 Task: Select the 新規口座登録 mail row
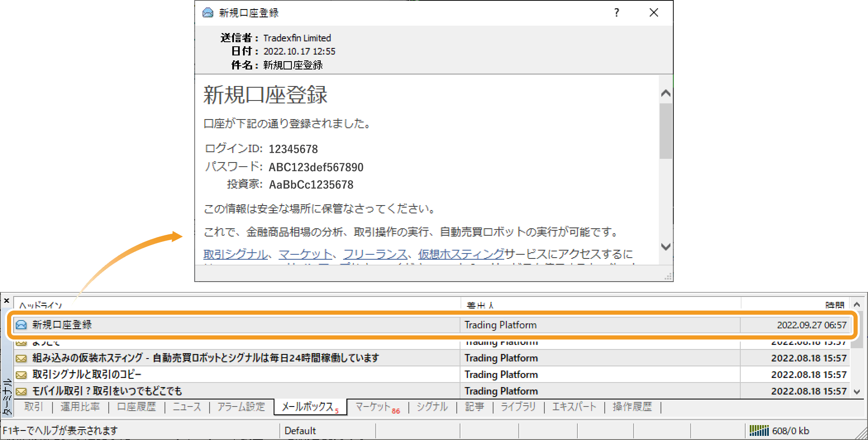pos(432,325)
